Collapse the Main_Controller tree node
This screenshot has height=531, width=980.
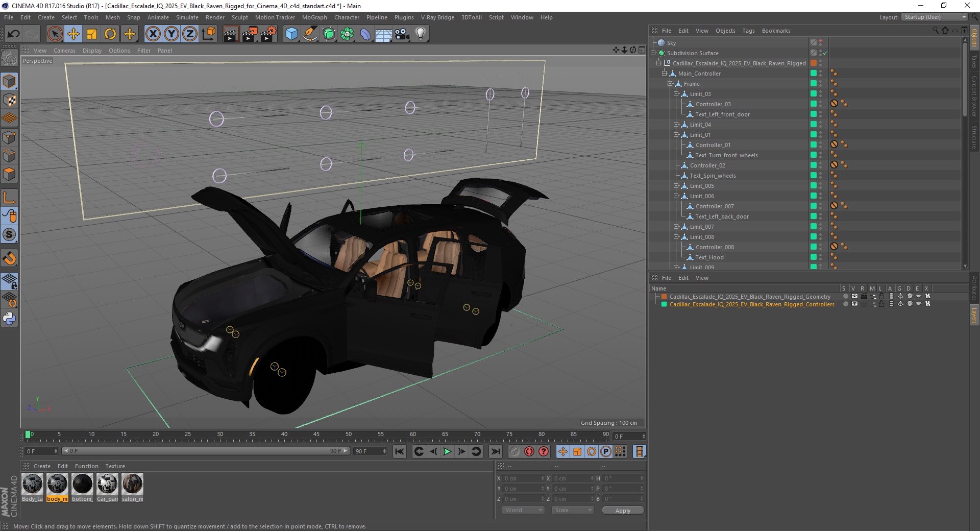click(665, 74)
